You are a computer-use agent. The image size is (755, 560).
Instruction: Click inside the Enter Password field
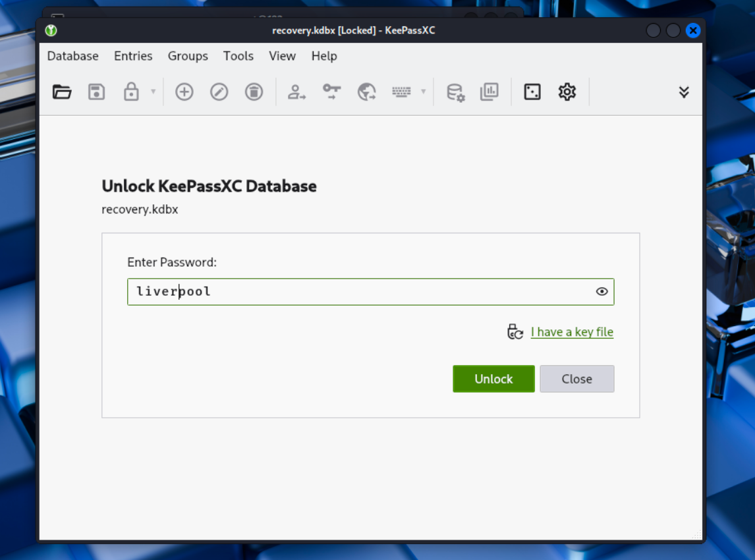(x=370, y=292)
